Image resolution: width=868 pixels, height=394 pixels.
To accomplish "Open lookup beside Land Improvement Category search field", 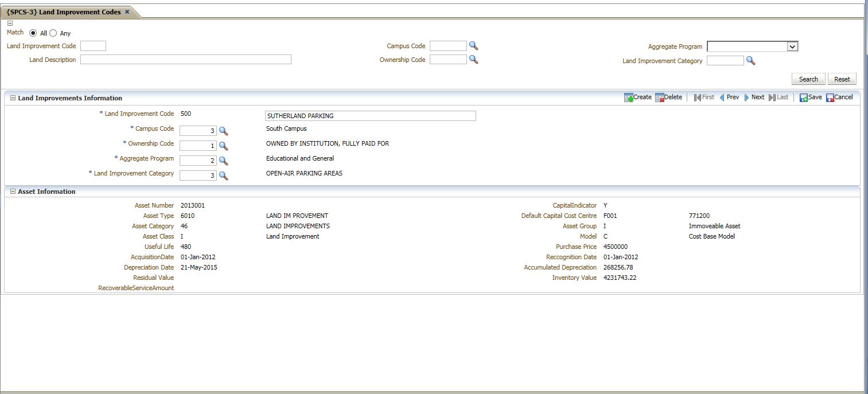I will pos(750,61).
